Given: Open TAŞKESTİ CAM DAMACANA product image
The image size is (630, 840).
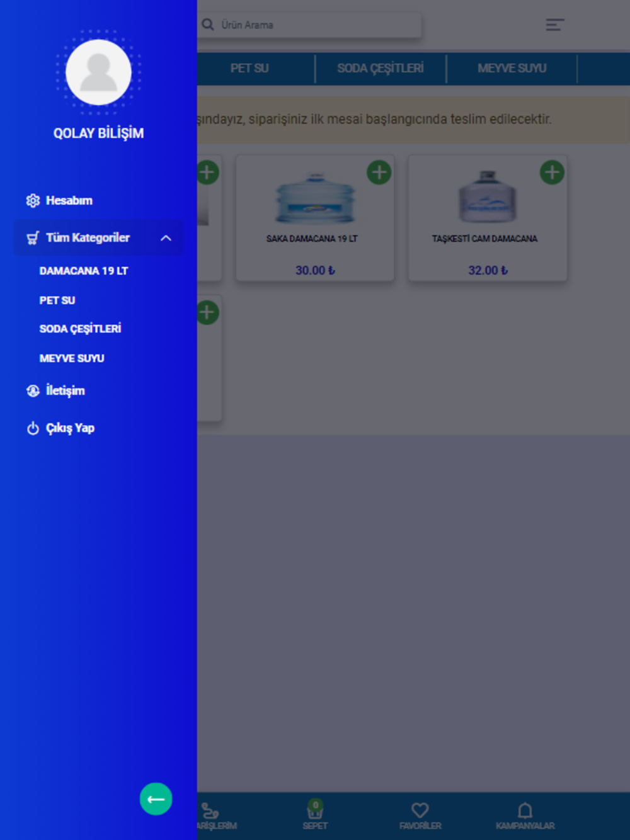Looking at the screenshot, I should [x=488, y=196].
